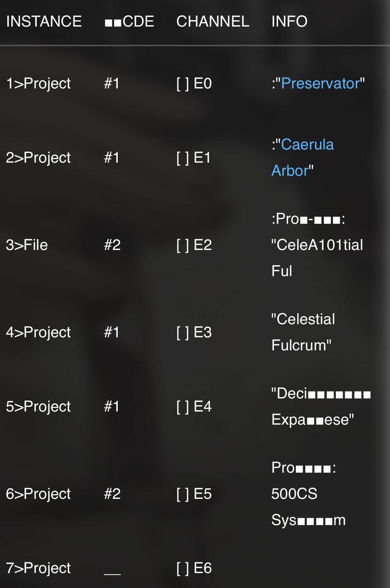The image size is (390, 588).
Task: Click the Celestial Fulcrum info text
Action: 302,332
